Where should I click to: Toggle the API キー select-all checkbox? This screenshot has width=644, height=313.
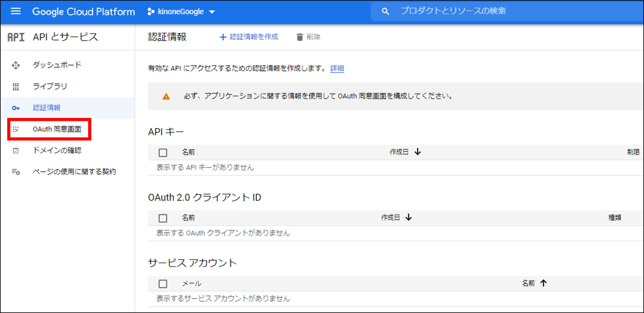pos(163,153)
